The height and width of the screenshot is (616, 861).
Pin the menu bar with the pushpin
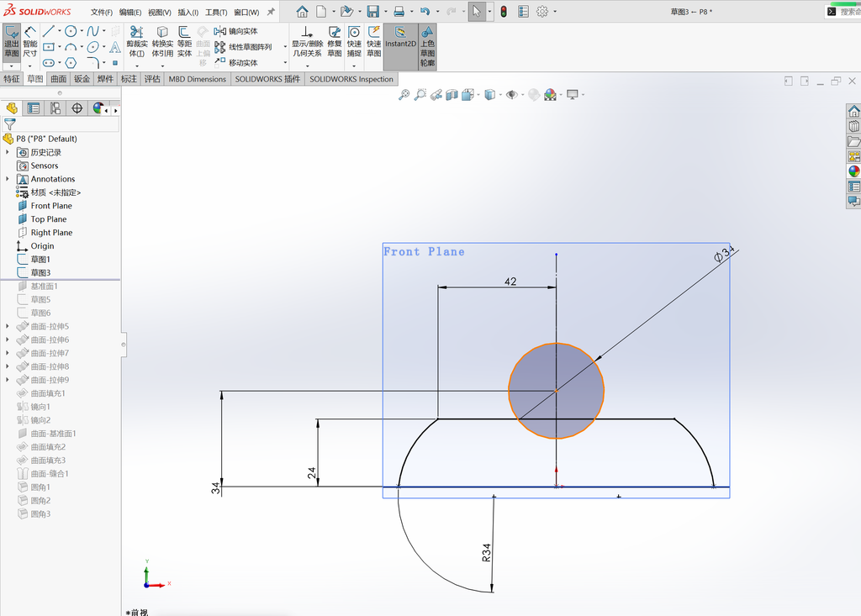271,12
